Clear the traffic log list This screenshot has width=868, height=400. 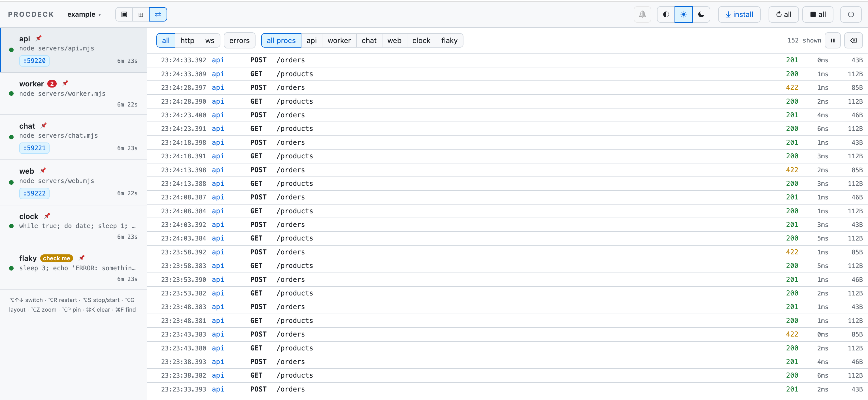pyautogui.click(x=854, y=41)
